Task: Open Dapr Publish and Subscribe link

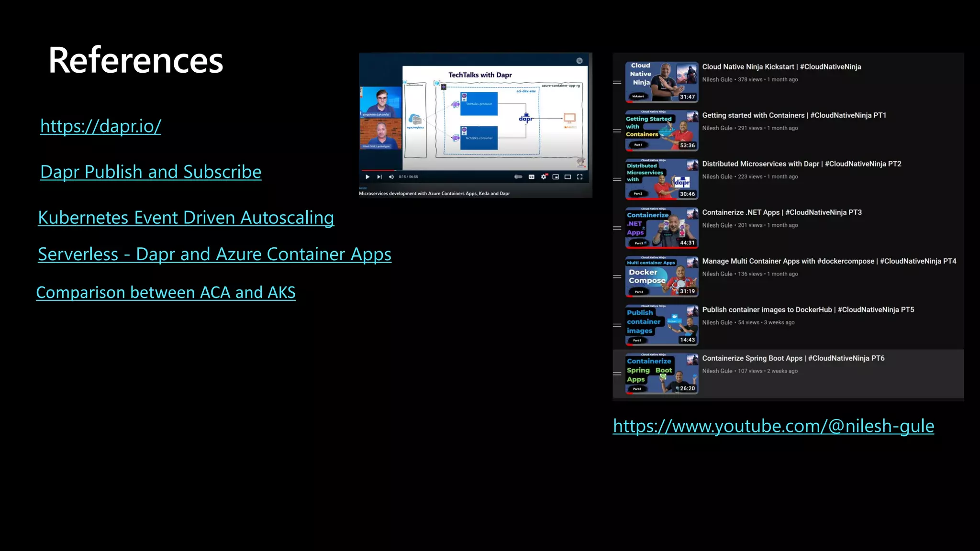Action: tap(151, 172)
